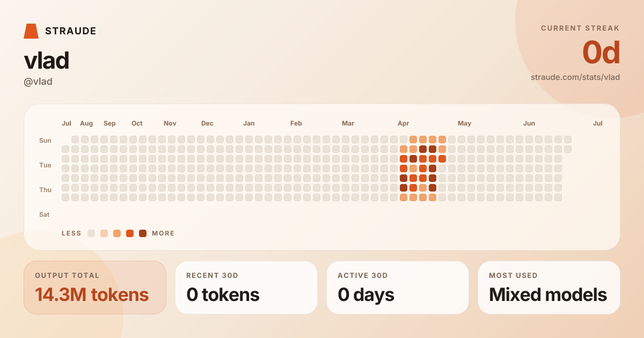This screenshot has width=644, height=338.
Task: Click the May month label
Action: click(465, 123)
